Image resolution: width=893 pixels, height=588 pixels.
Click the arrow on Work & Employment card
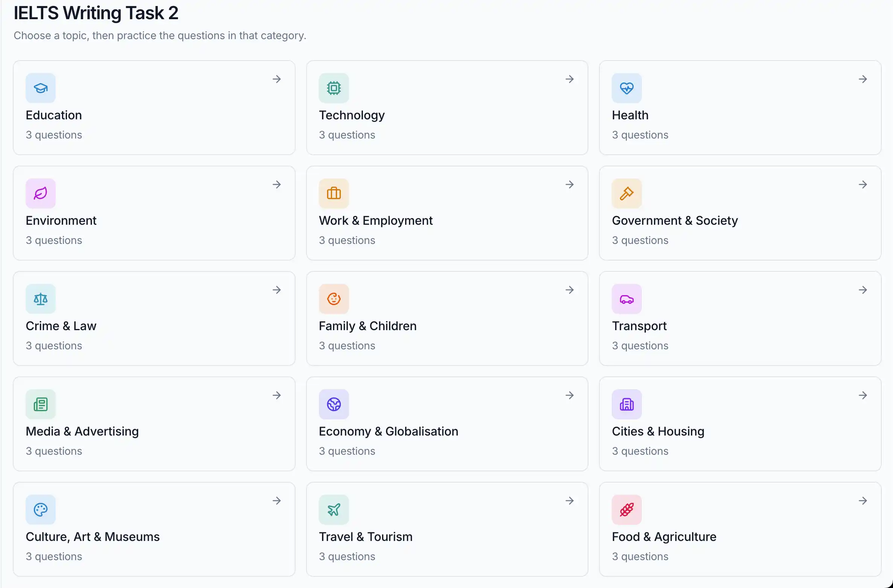coord(570,184)
